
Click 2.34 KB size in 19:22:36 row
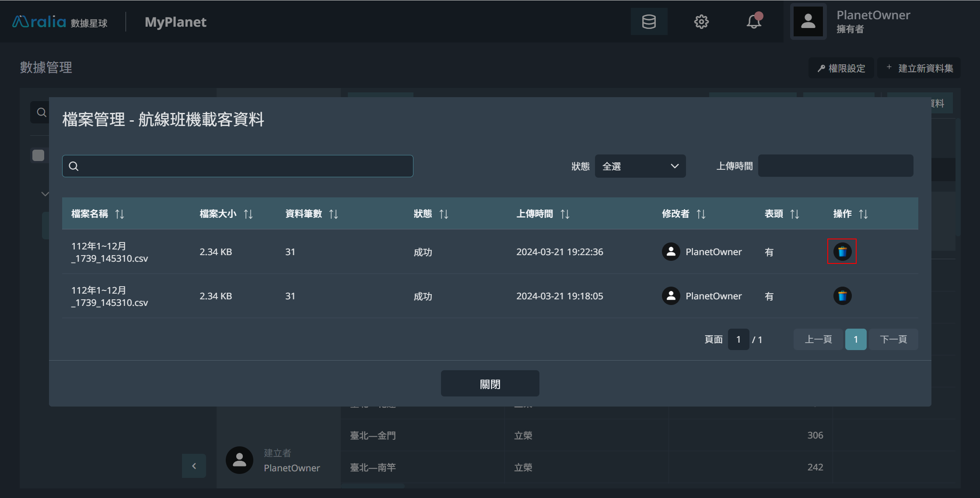(216, 252)
